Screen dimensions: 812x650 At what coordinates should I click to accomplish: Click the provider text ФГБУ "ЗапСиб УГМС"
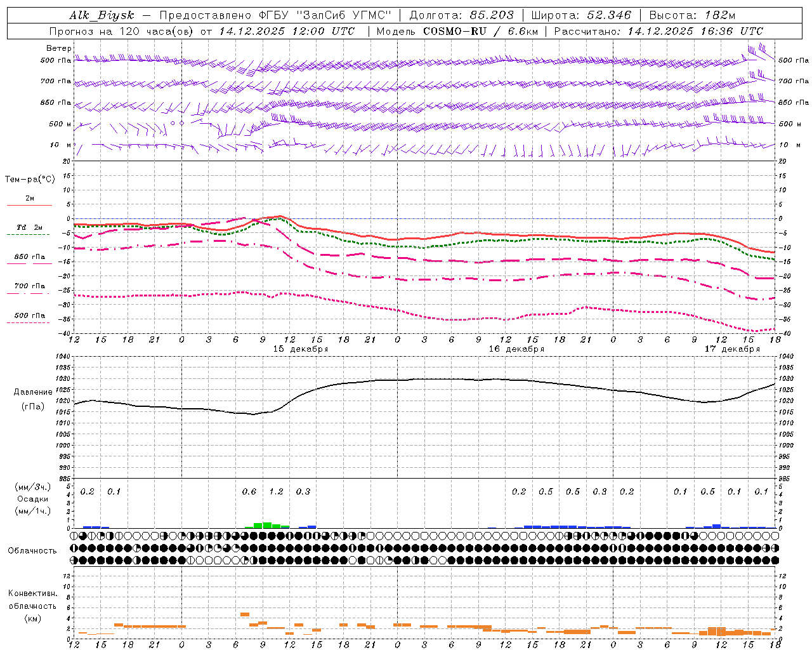(x=326, y=15)
